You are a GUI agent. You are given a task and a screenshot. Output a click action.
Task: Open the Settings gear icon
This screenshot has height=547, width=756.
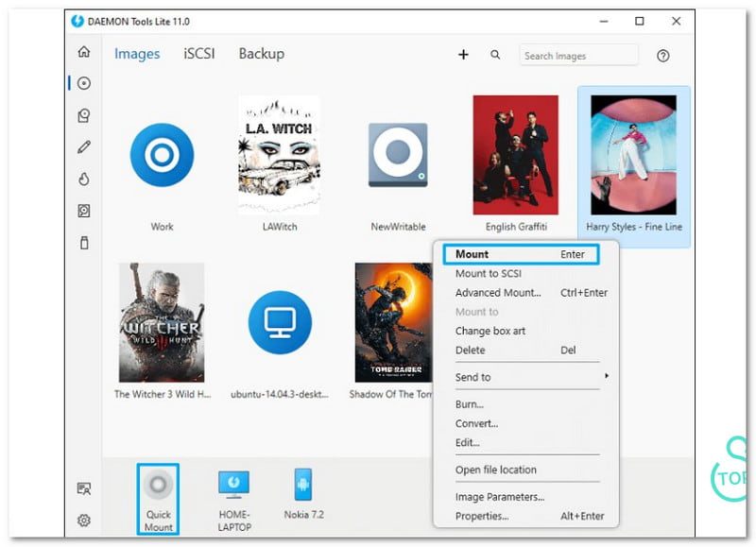tap(84, 520)
